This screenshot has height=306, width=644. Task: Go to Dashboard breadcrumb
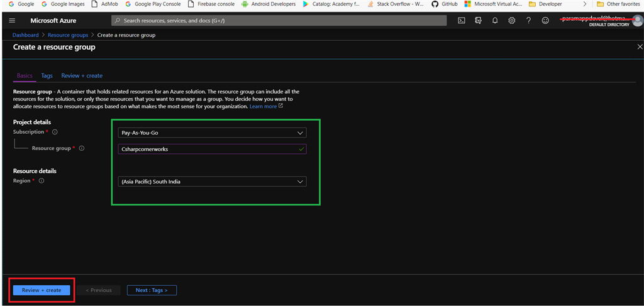[25, 35]
